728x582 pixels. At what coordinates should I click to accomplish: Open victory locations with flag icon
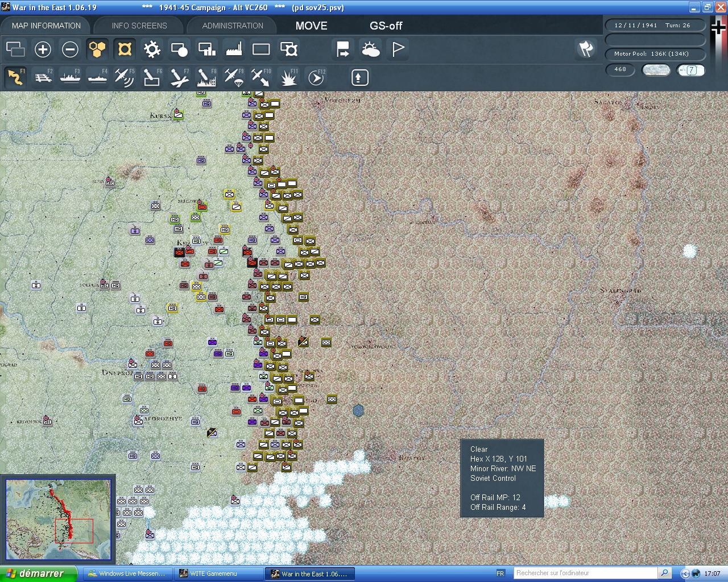(x=397, y=49)
